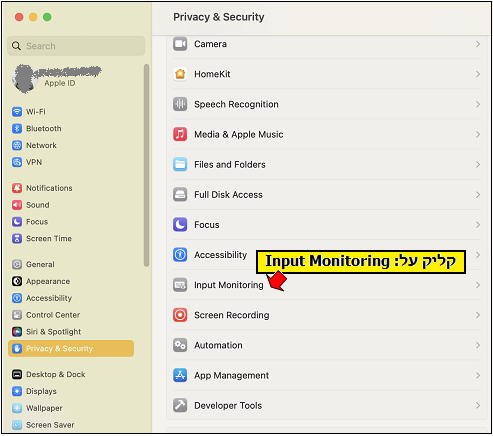493x436 pixels.
Task: Click the Camera icon in Privacy list
Action: (x=180, y=44)
